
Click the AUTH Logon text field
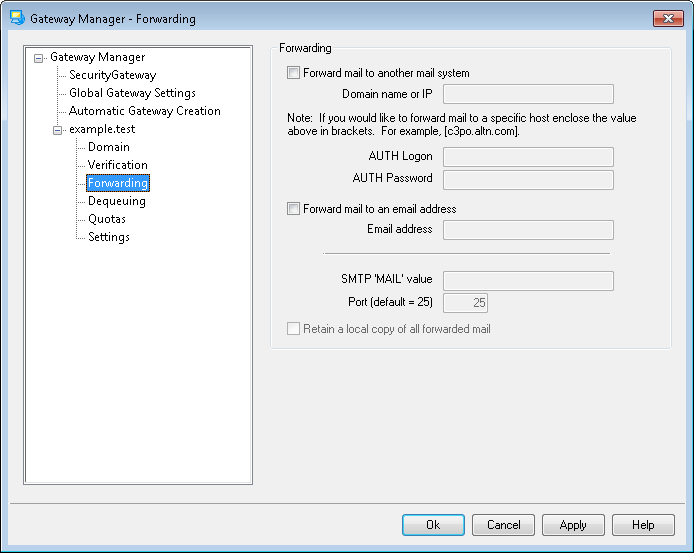pos(528,156)
